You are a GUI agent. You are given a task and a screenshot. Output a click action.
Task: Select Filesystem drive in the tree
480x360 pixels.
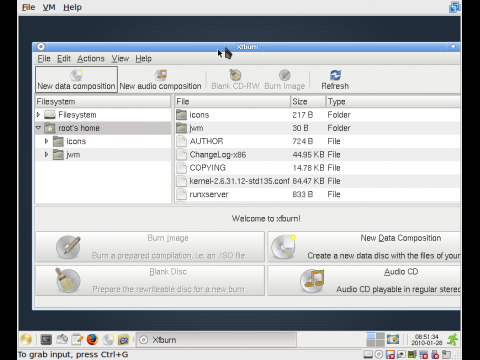coord(77,115)
